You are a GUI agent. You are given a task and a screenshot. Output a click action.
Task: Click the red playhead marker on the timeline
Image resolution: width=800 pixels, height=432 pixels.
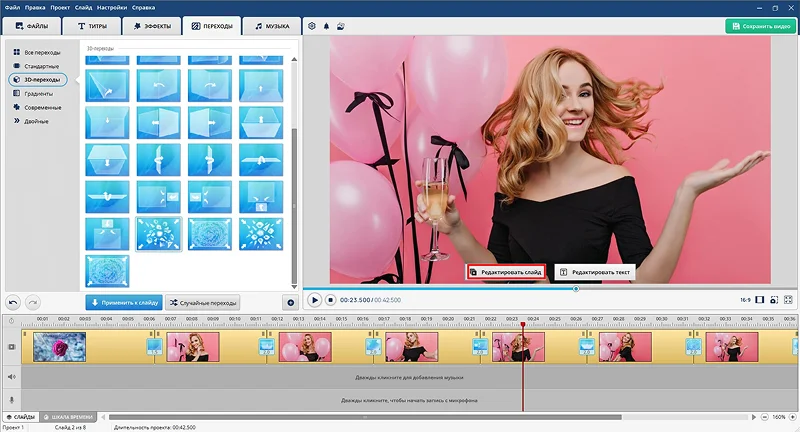[x=523, y=324]
